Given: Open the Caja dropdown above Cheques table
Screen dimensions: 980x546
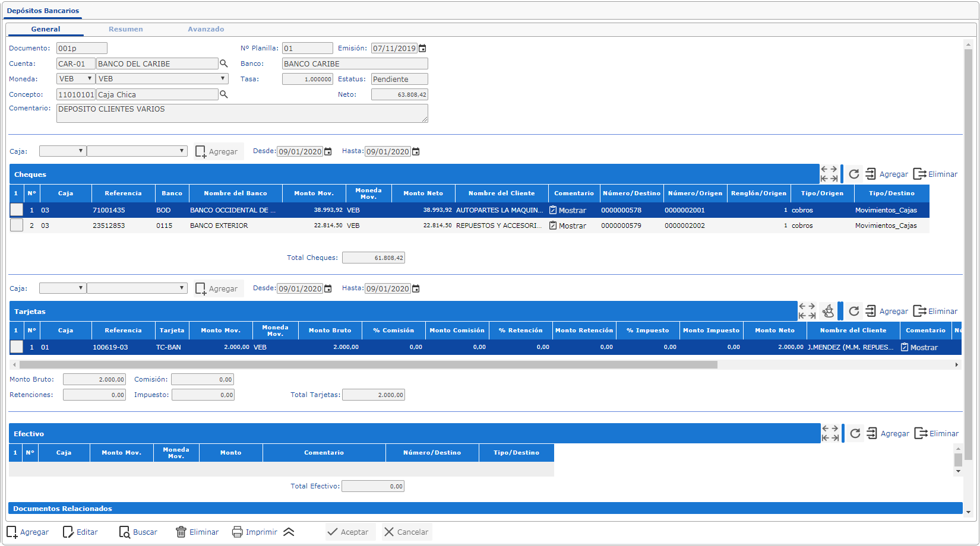Looking at the screenshot, I should [62, 151].
